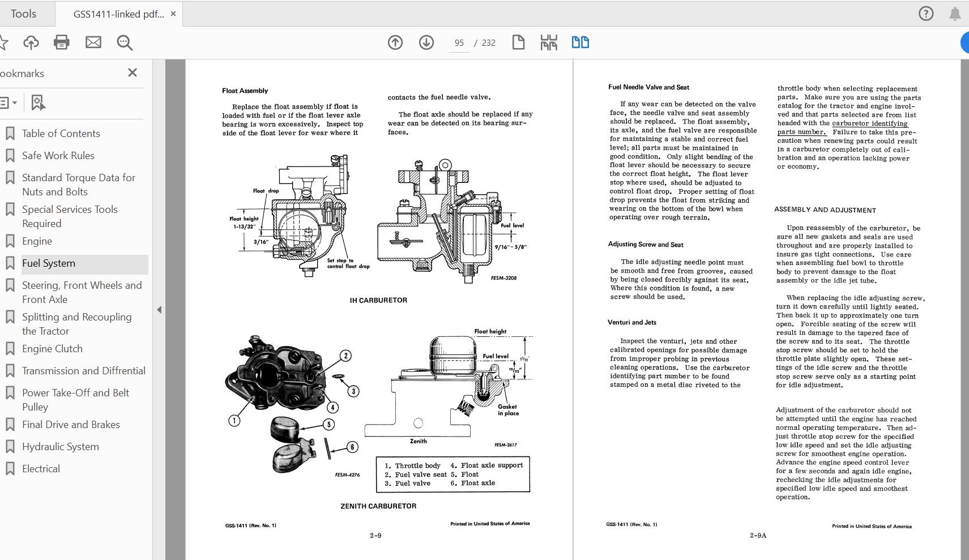Click the find current bookmark icon
This screenshot has height=560, width=969.
[38, 102]
